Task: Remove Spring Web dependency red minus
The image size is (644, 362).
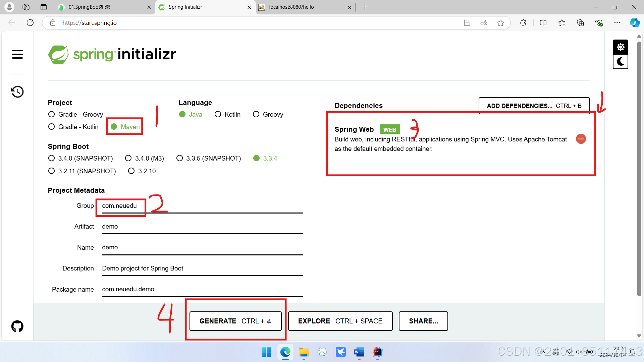Action: click(x=581, y=139)
